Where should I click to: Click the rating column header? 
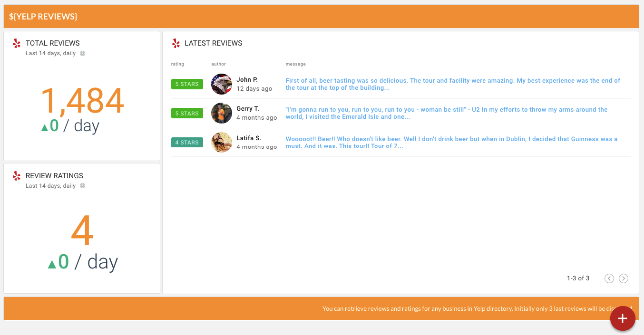pyautogui.click(x=177, y=64)
